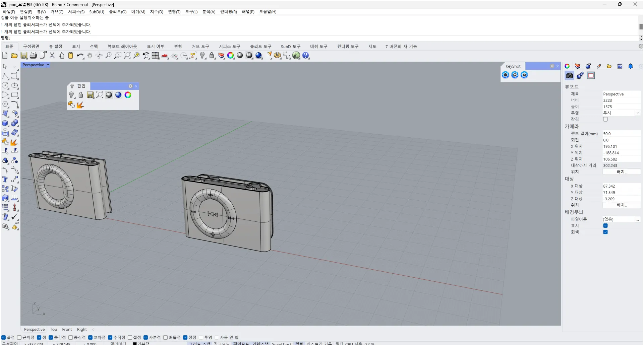The height and width of the screenshot is (346, 644).
Task: Uncheck the 회색 (Gray) wallpaper checkbox
Action: pos(605,232)
